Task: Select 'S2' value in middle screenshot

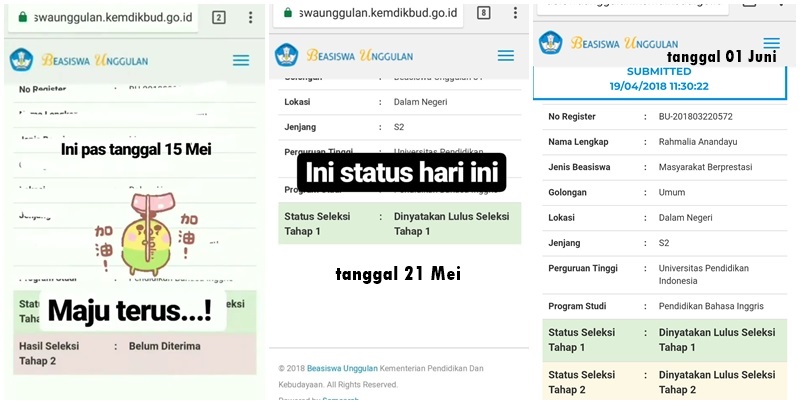Action: (399, 127)
